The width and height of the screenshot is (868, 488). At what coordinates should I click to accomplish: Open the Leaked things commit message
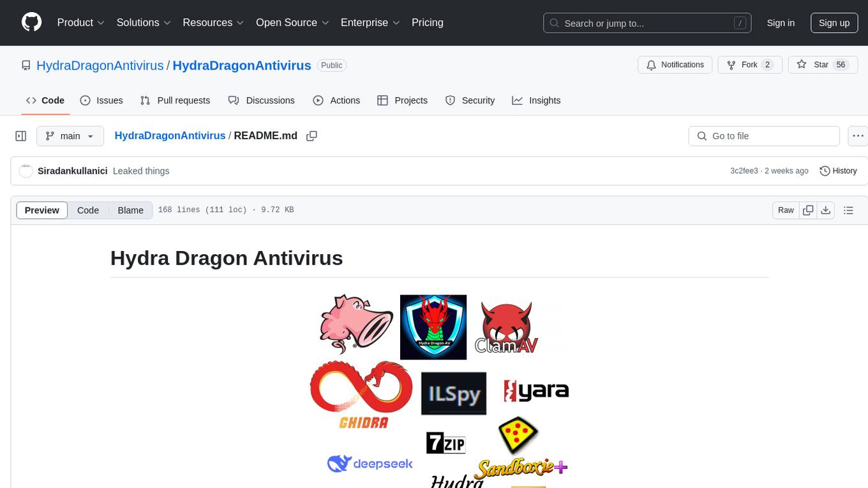tap(141, 171)
